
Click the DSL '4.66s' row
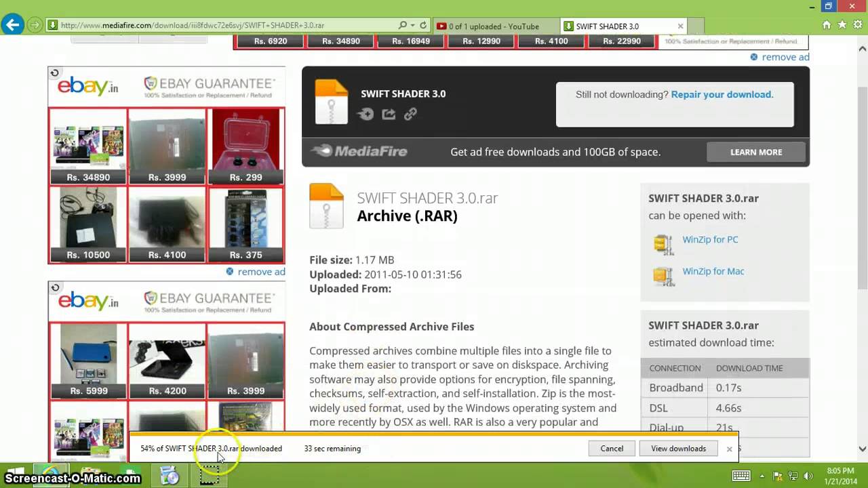pyautogui.click(x=725, y=408)
